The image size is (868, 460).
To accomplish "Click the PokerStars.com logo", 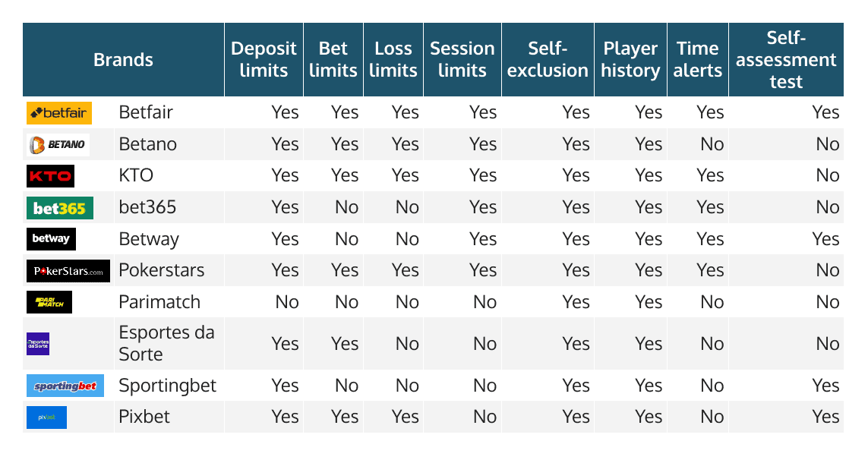I will [x=68, y=271].
